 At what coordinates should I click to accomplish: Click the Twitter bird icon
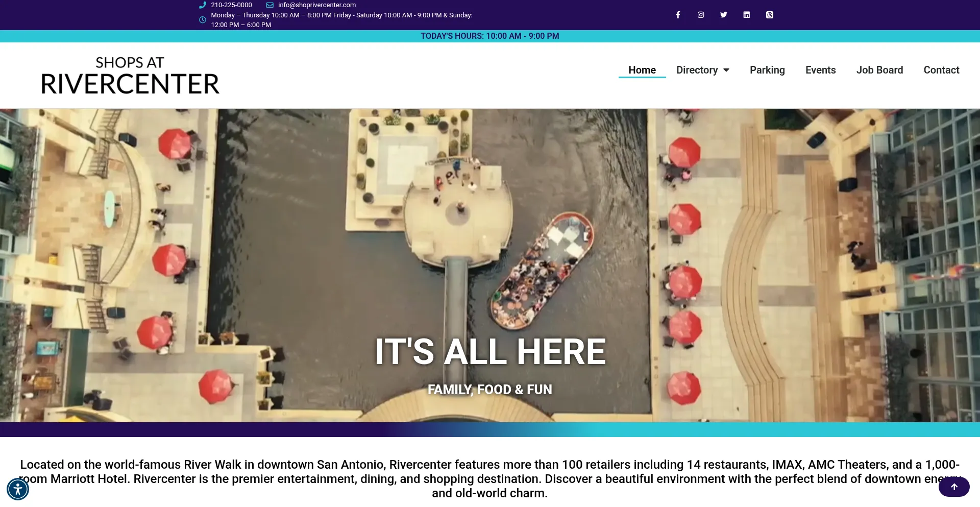pyautogui.click(x=723, y=15)
